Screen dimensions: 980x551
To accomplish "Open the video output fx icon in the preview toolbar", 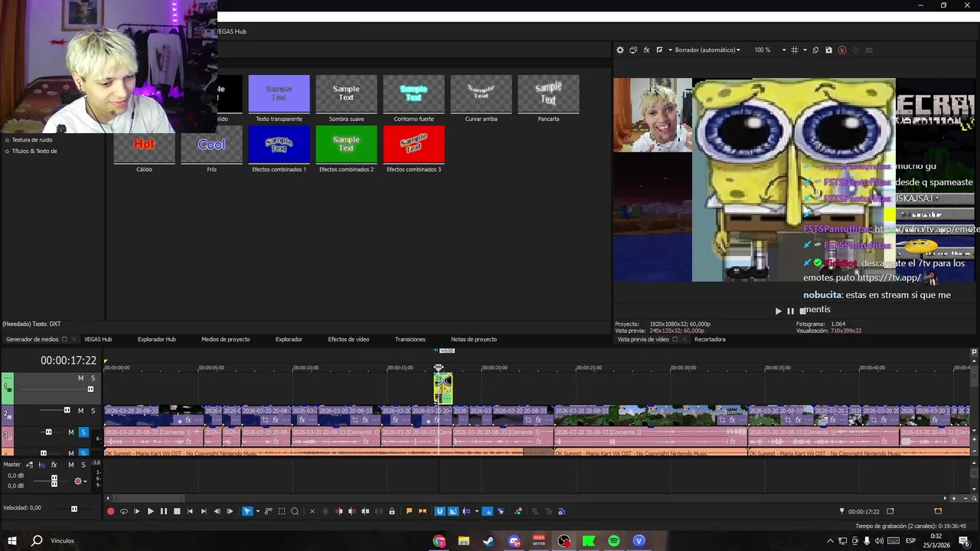I will [646, 50].
